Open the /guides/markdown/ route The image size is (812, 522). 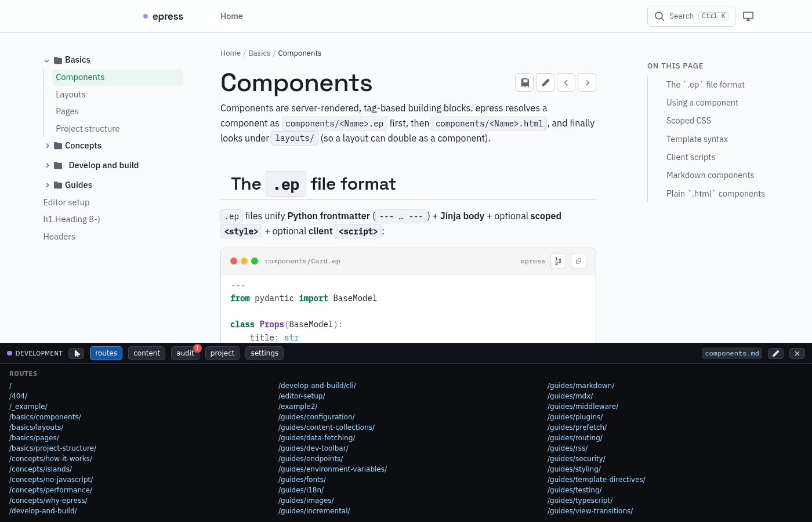[x=581, y=386]
